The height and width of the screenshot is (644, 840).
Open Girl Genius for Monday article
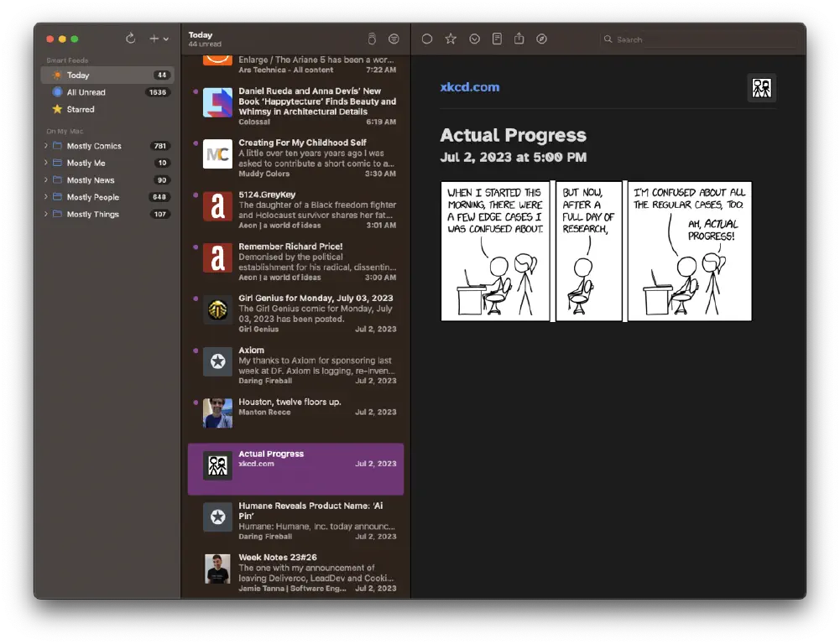(x=295, y=313)
